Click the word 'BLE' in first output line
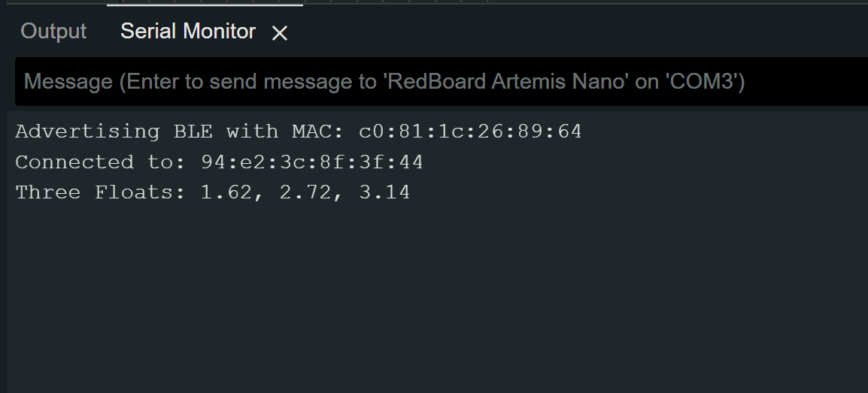The height and width of the screenshot is (393, 868). [x=193, y=132]
